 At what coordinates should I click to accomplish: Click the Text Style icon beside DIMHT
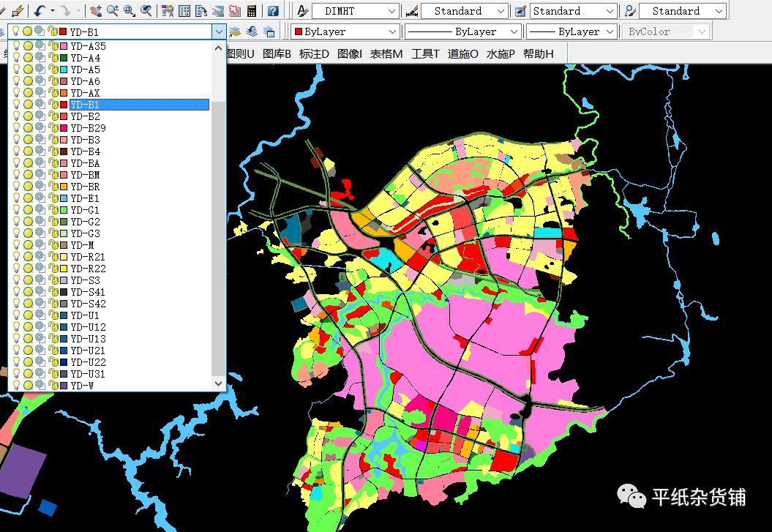302,11
